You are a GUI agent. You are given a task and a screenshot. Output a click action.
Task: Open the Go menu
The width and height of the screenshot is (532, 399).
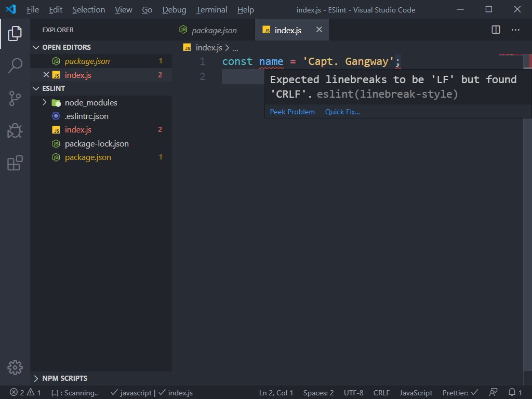[x=147, y=10]
